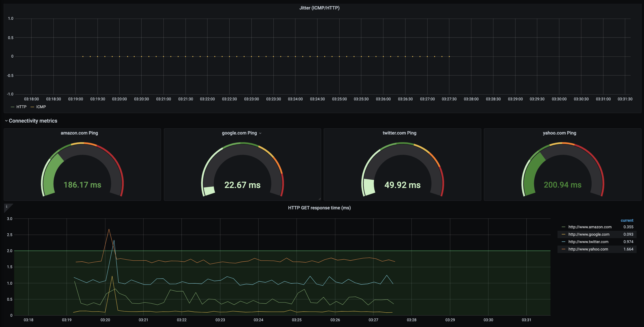This screenshot has width=644, height=327.
Task: Click the info icon on HTTP GET panel
Action: point(7,207)
